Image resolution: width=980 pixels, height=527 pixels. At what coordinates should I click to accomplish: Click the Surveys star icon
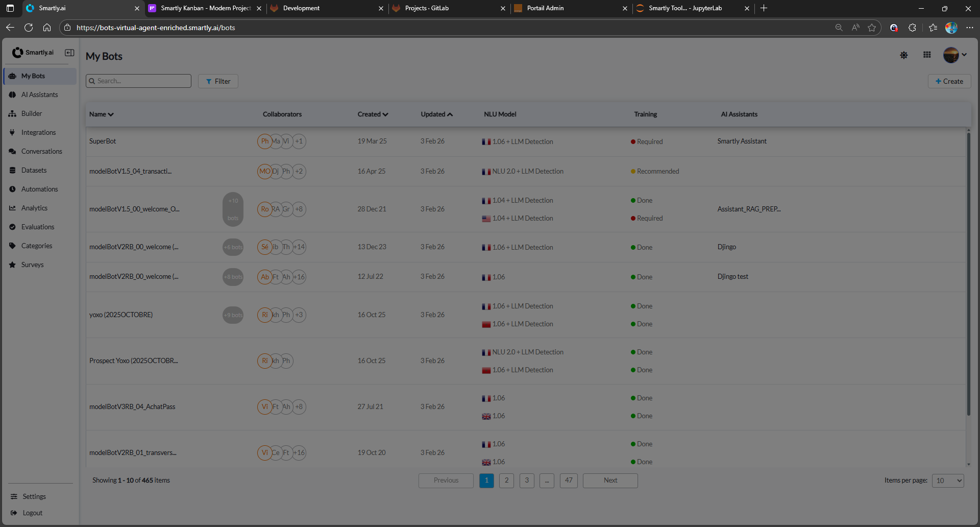pos(12,265)
